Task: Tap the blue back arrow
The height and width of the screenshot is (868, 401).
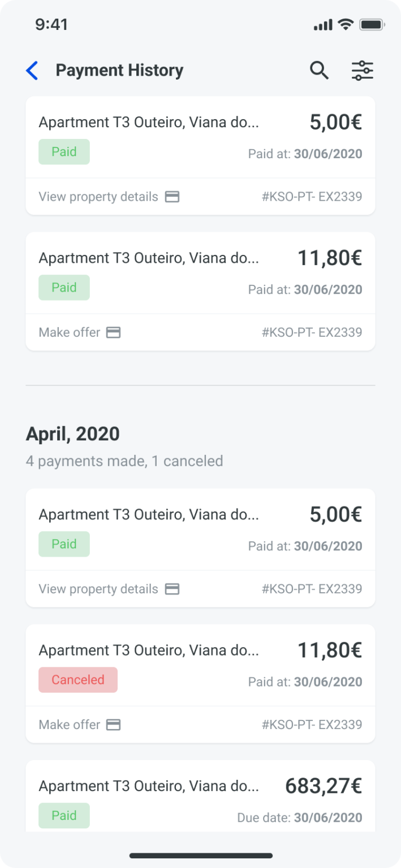Action: pos(32,71)
